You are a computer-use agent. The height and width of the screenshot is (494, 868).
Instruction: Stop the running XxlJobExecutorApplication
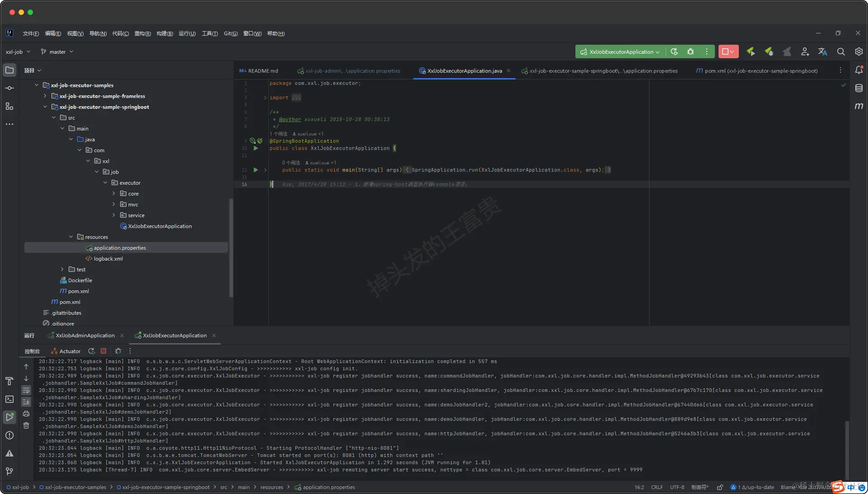click(725, 51)
